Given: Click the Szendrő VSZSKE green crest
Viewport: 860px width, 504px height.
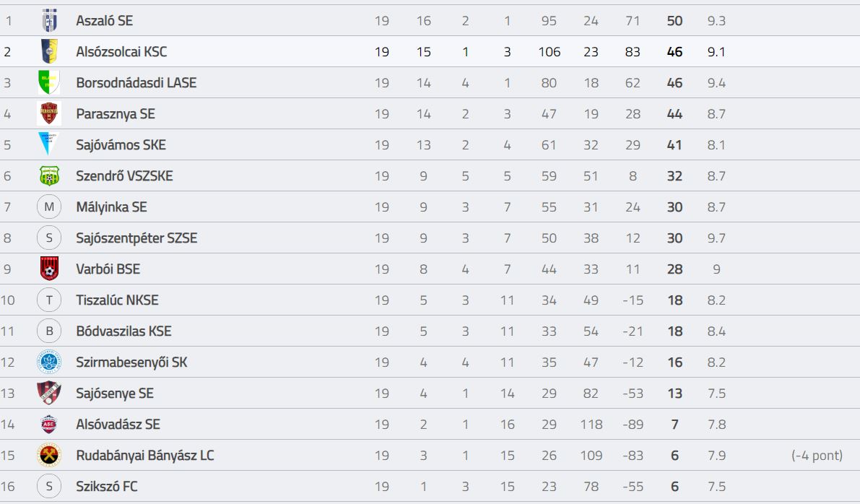Looking at the screenshot, I should [49, 175].
